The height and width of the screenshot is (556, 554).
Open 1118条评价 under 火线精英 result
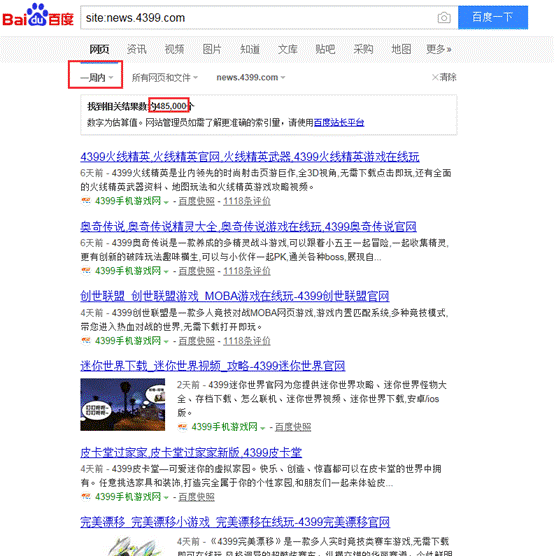(x=247, y=201)
